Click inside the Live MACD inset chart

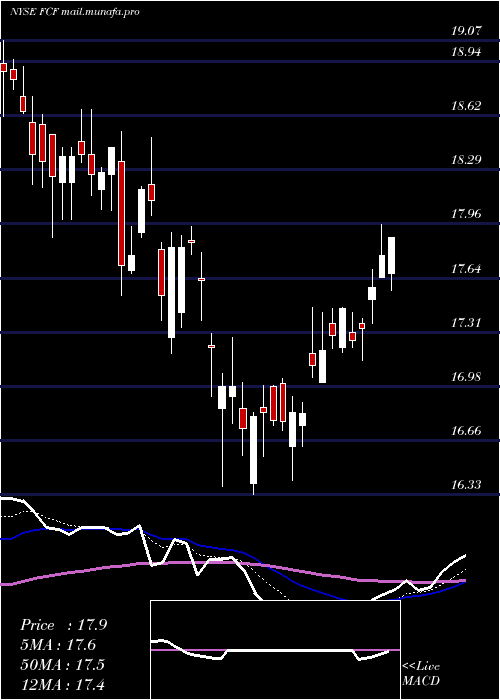click(x=275, y=650)
